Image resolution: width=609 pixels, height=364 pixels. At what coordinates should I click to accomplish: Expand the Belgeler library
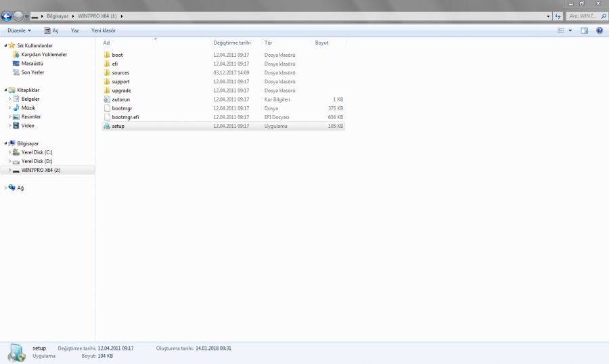point(9,99)
